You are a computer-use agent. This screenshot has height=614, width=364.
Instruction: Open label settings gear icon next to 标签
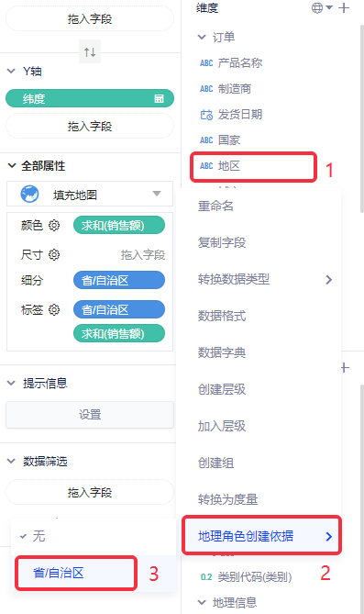point(54,309)
